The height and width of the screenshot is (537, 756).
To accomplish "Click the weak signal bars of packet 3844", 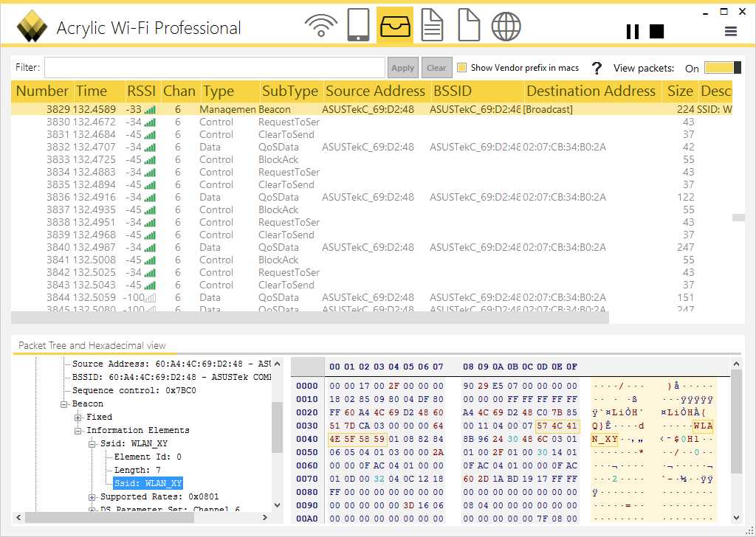I will click(150, 298).
